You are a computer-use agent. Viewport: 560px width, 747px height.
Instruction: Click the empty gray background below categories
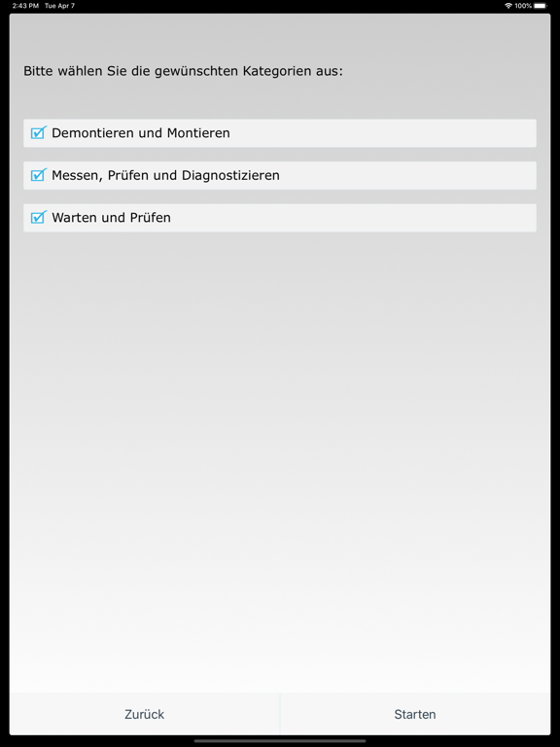(280, 452)
